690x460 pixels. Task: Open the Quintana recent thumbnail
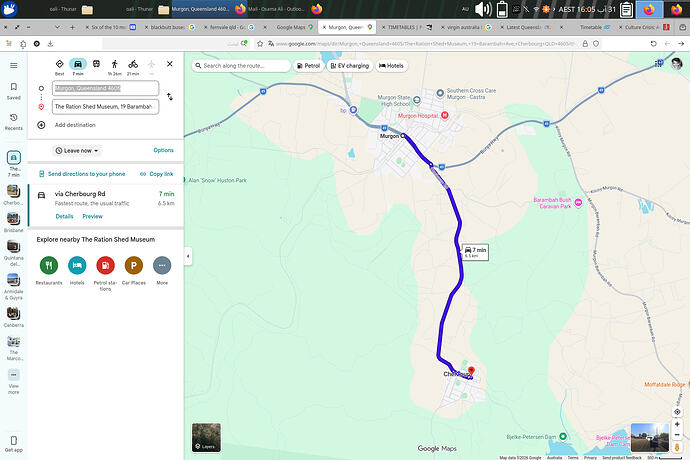13,247
